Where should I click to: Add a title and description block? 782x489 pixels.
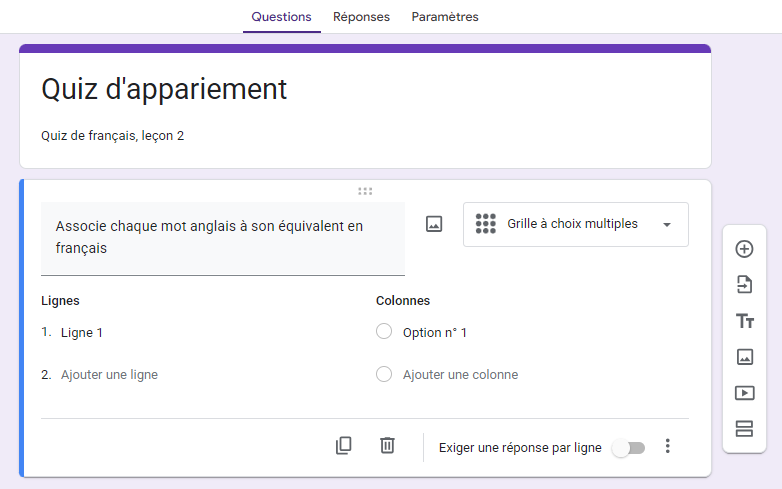[744, 321]
